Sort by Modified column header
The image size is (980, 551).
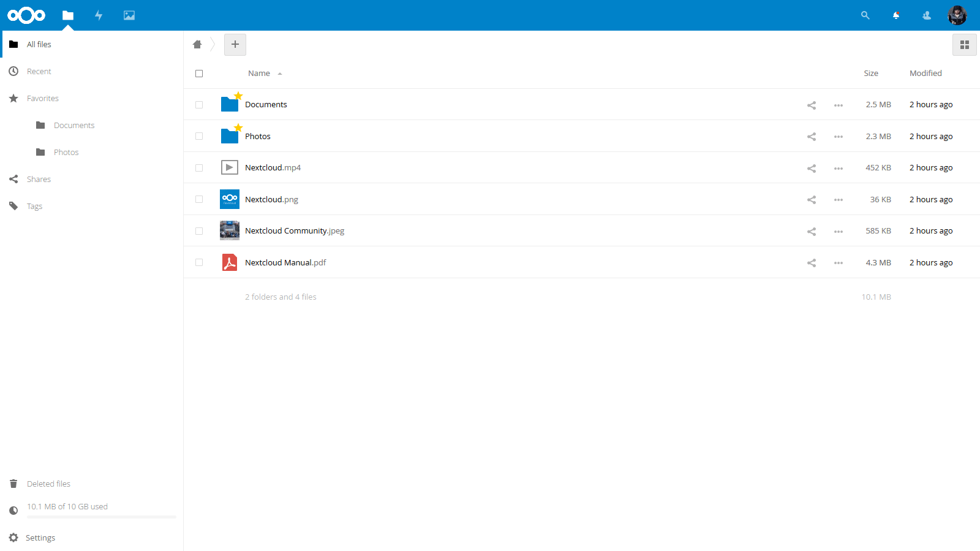[925, 74]
